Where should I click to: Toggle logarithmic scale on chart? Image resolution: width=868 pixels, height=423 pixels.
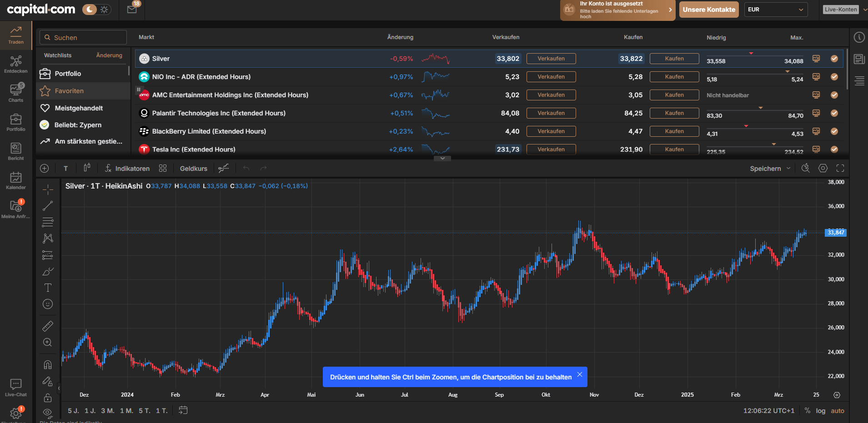point(820,411)
